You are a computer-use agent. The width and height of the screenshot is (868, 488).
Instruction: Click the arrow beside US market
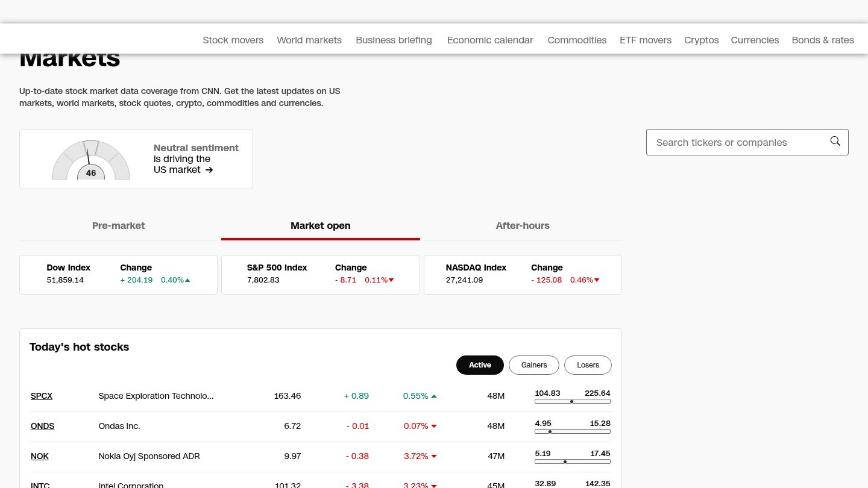209,170
